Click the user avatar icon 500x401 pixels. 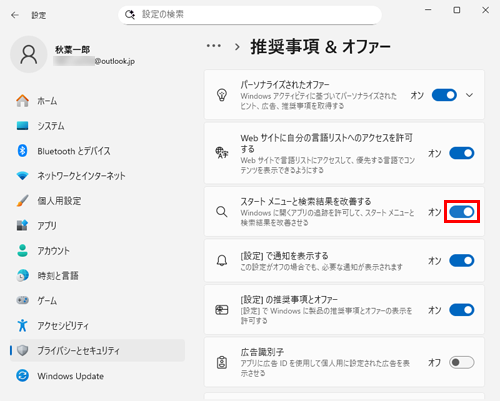29,54
